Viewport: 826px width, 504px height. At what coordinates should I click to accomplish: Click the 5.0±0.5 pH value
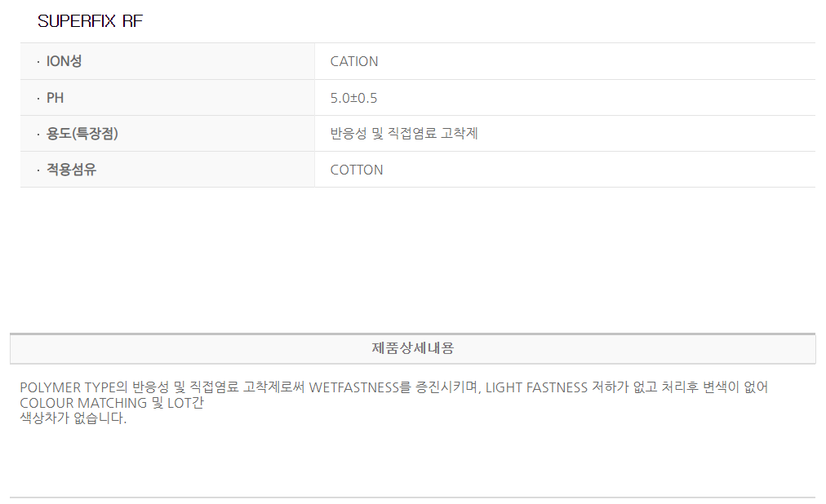point(353,98)
